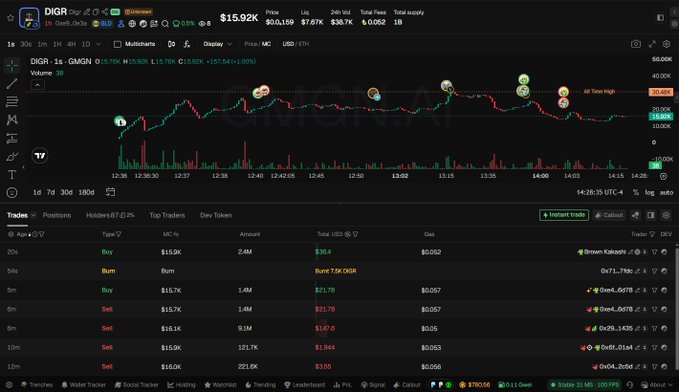Enable the Multicharts checkbox
The image size is (679, 392).
(117, 44)
